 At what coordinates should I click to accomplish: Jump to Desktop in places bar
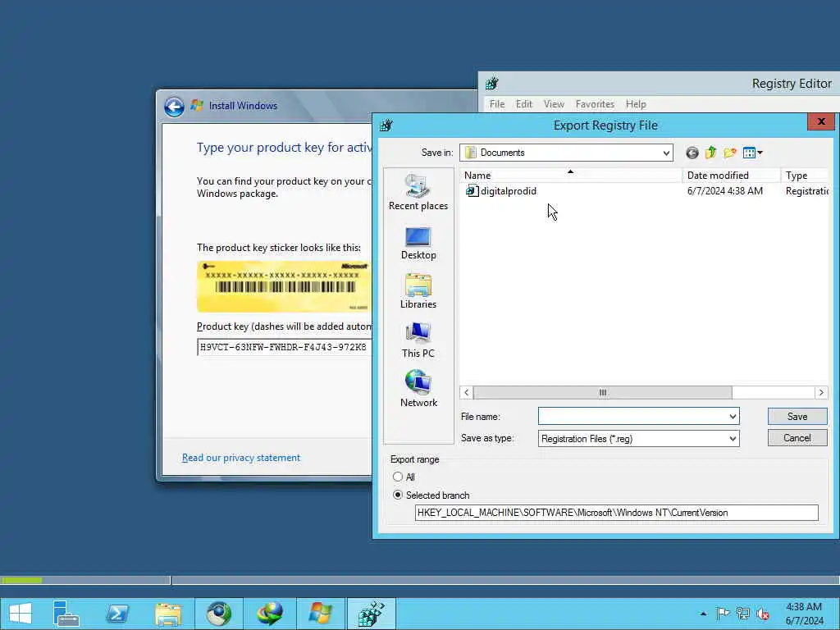pos(418,243)
